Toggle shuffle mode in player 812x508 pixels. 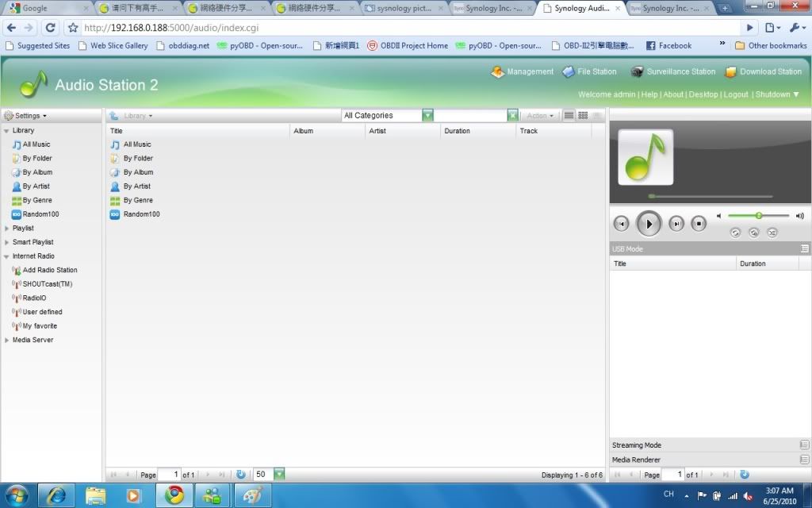tap(772, 233)
